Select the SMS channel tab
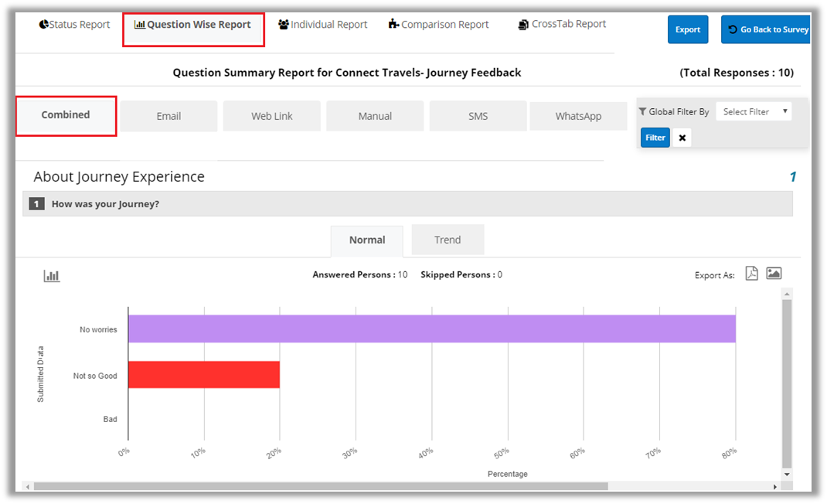827x504 pixels. point(478,116)
